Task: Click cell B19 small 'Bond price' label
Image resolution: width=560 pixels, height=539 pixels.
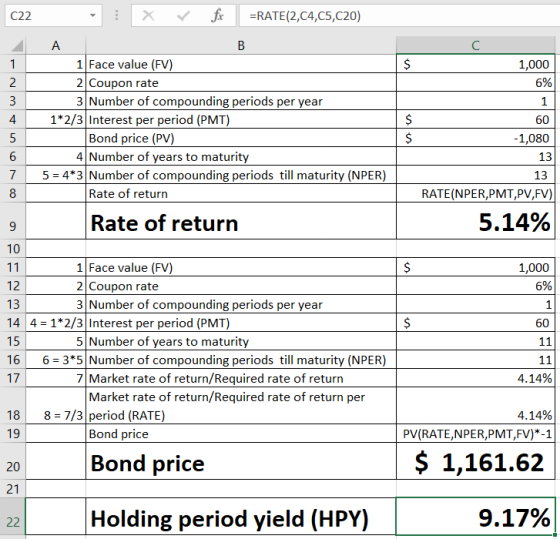Action: point(241,434)
